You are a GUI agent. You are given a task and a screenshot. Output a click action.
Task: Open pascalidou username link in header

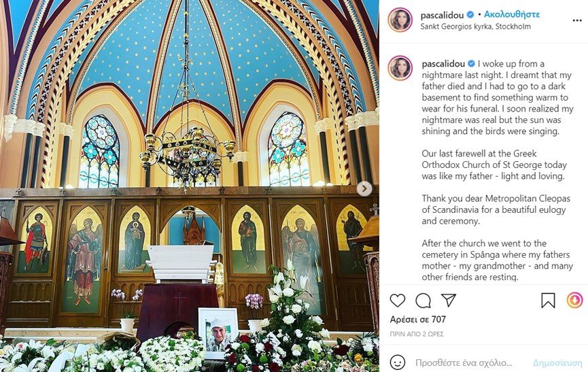point(443,15)
